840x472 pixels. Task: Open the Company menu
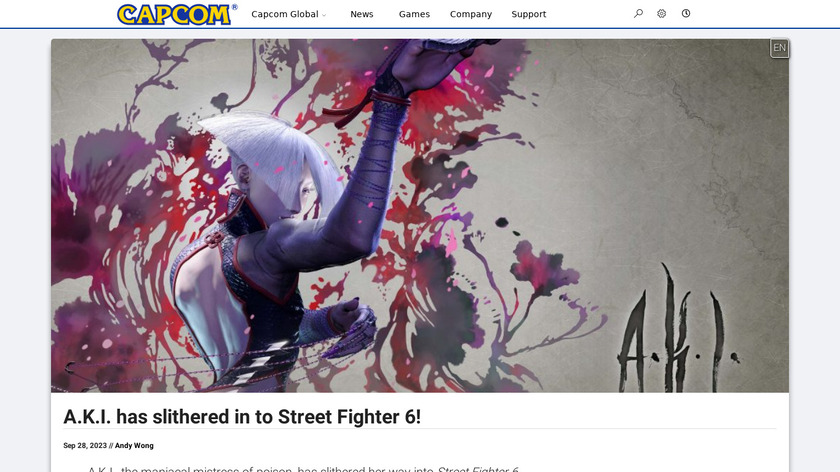(x=471, y=14)
